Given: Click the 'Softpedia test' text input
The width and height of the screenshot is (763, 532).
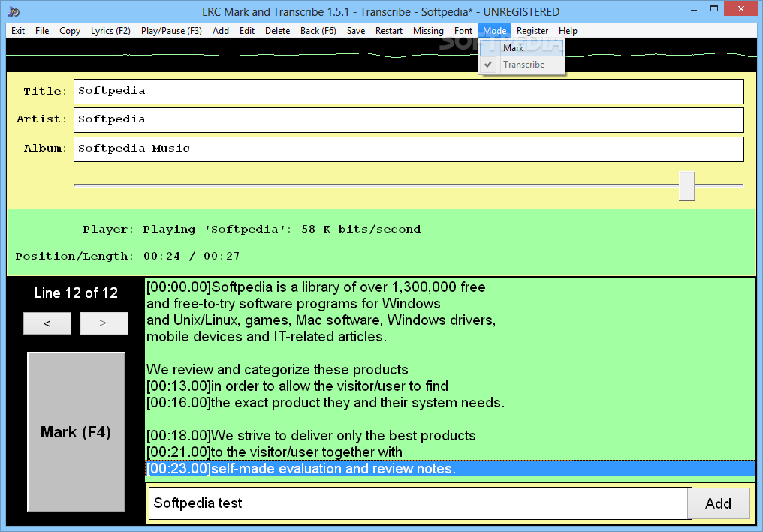Looking at the screenshot, I should [418, 503].
